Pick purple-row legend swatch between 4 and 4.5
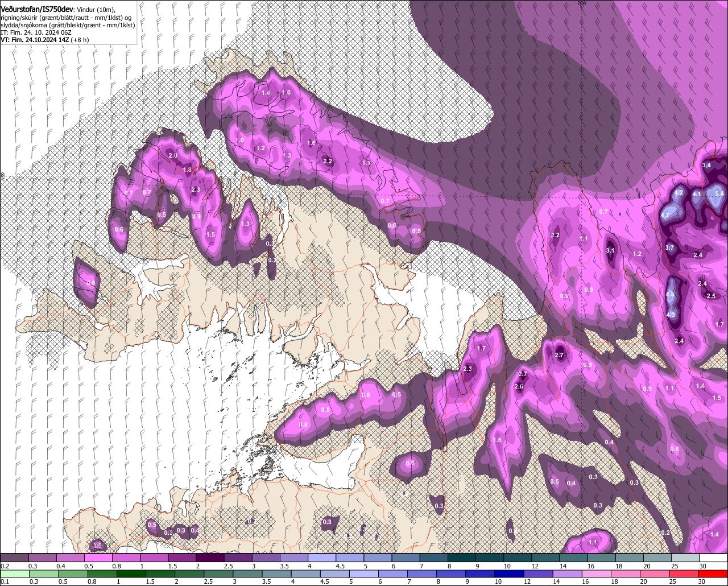This screenshot has height=586, width=728. (322, 558)
